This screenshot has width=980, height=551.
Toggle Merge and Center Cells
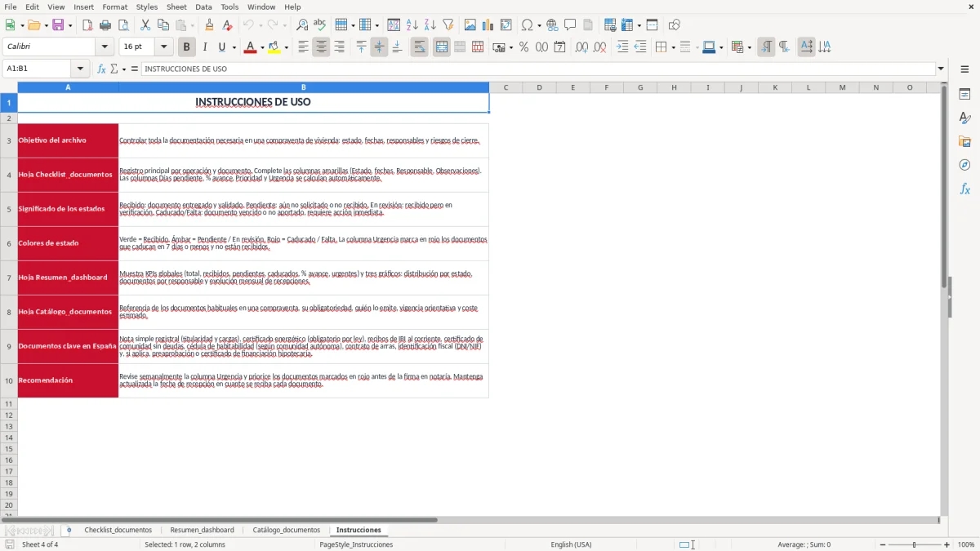coord(442,47)
